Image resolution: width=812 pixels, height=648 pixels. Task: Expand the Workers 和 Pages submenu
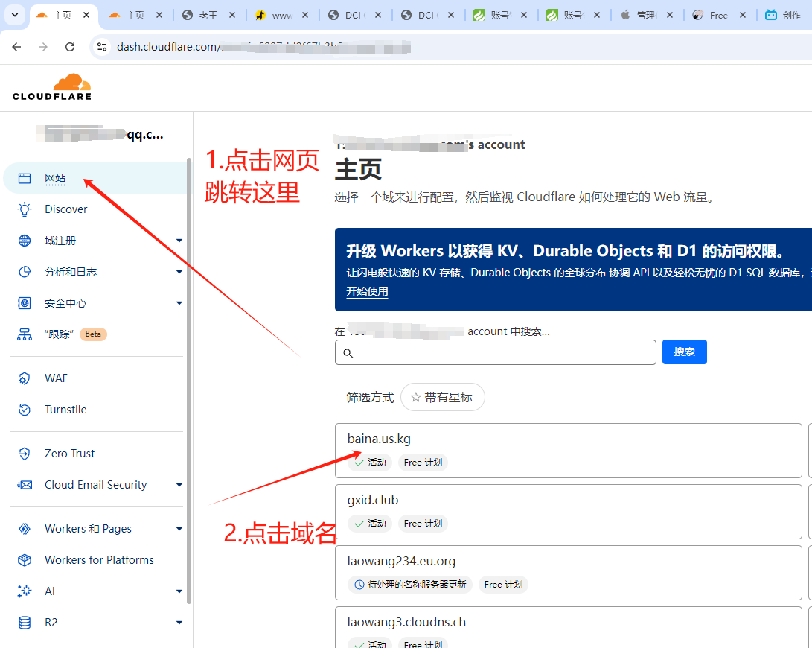point(179,529)
